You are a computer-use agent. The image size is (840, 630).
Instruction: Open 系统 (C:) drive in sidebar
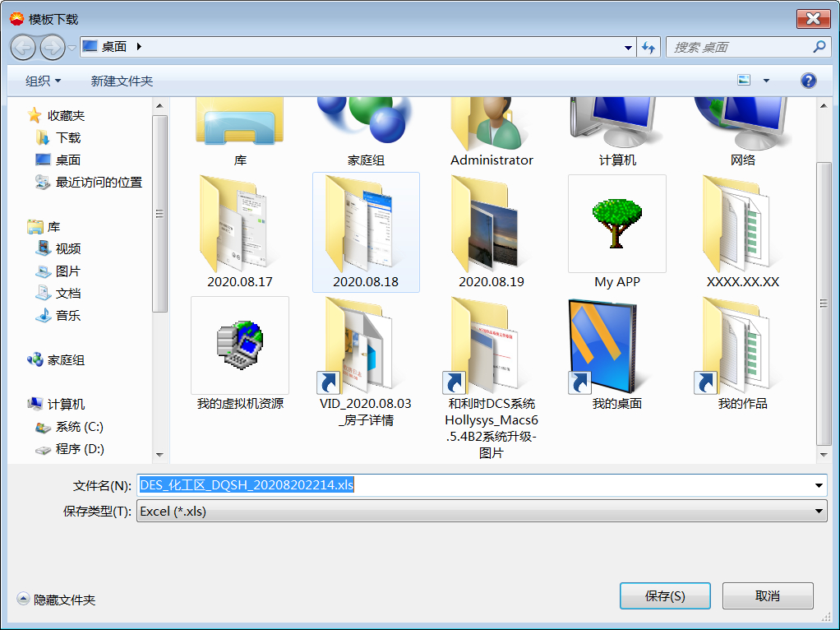pyautogui.click(x=70, y=427)
